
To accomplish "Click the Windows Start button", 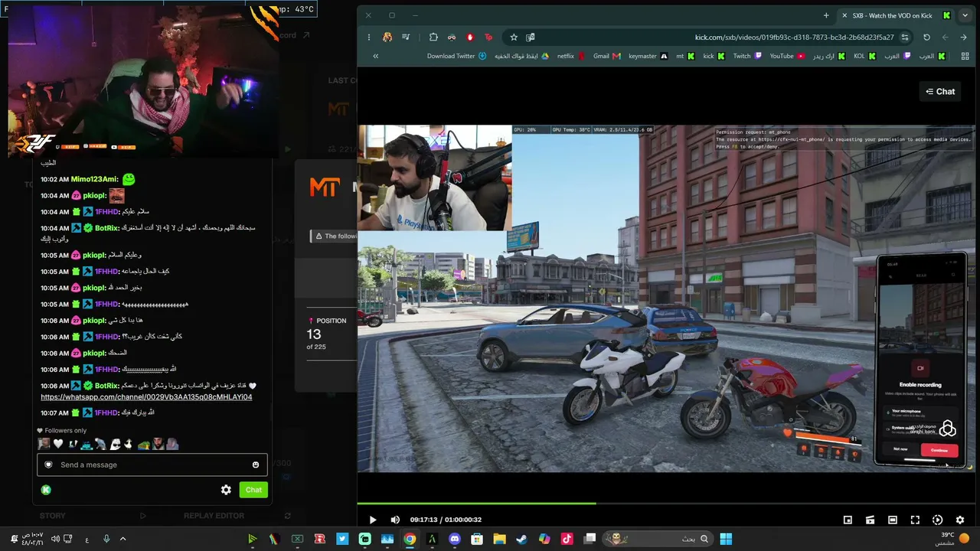I will 726,539.
